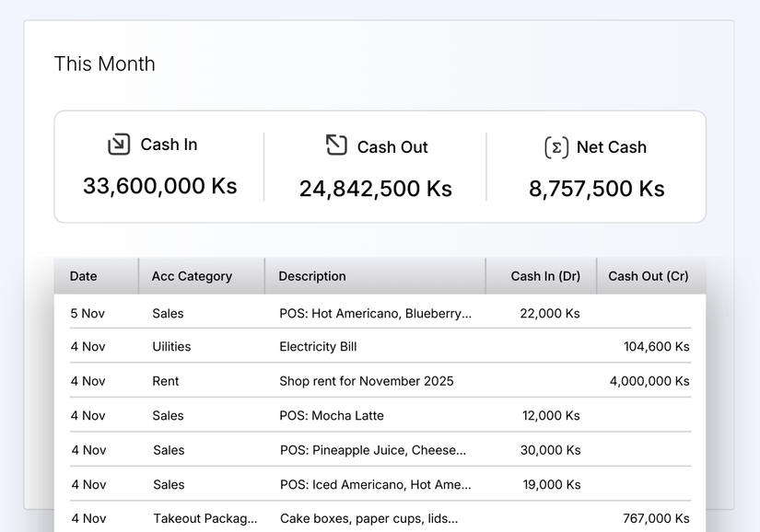This screenshot has width=760, height=532.
Task: Click the Cash Out arrow icon
Action: click(x=336, y=145)
